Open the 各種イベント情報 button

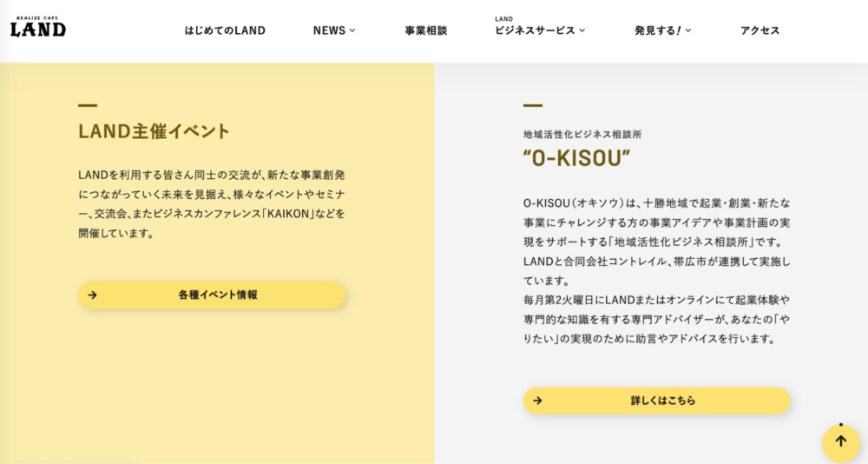click(212, 295)
